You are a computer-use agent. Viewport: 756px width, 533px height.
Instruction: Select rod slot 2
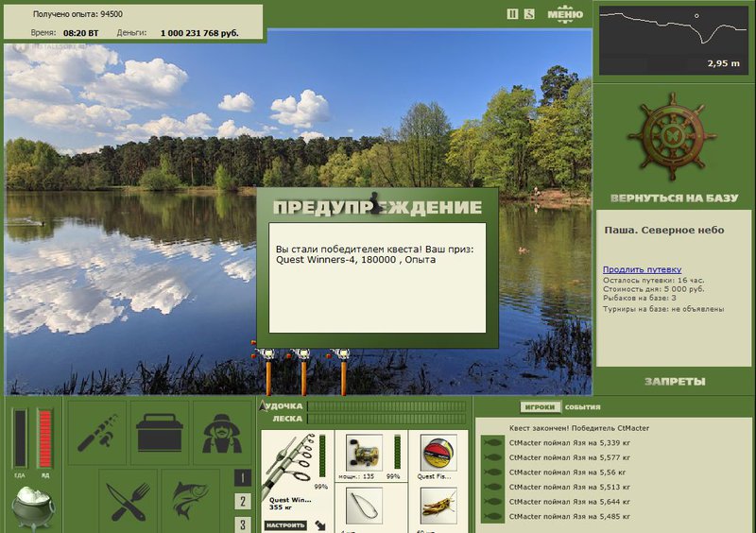tap(243, 502)
